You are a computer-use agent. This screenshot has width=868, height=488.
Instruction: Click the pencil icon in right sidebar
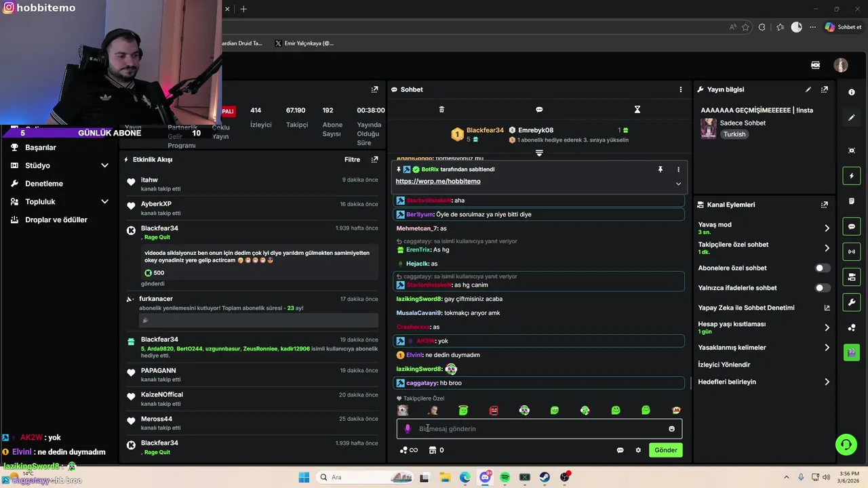click(x=852, y=118)
